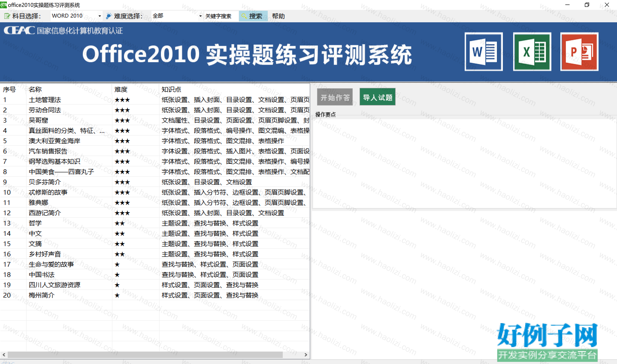The image size is (617, 364).
Task: Select the row 汽车销售报告
Action: (155, 151)
